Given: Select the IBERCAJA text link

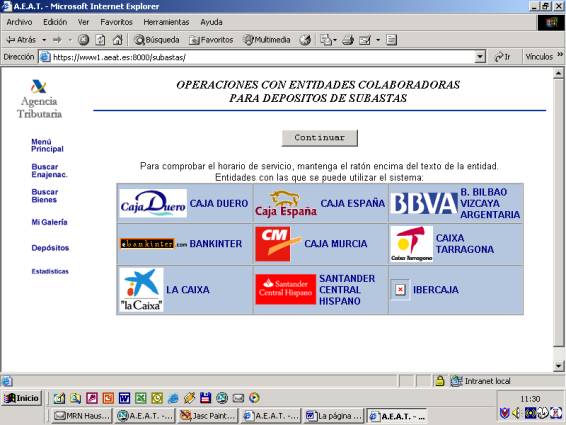Looking at the screenshot, I should tap(436, 290).
